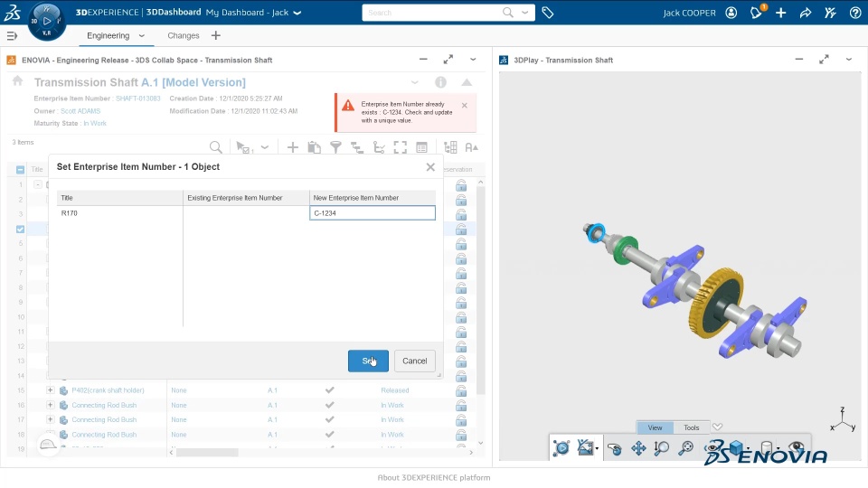The height and width of the screenshot is (488, 868).
Task: Open the search options dropdown arrow
Action: pos(524,12)
